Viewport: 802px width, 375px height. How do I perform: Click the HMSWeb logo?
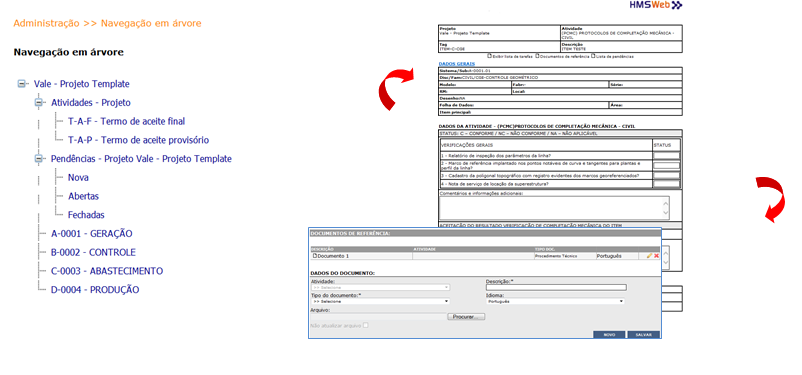tap(663, 5)
